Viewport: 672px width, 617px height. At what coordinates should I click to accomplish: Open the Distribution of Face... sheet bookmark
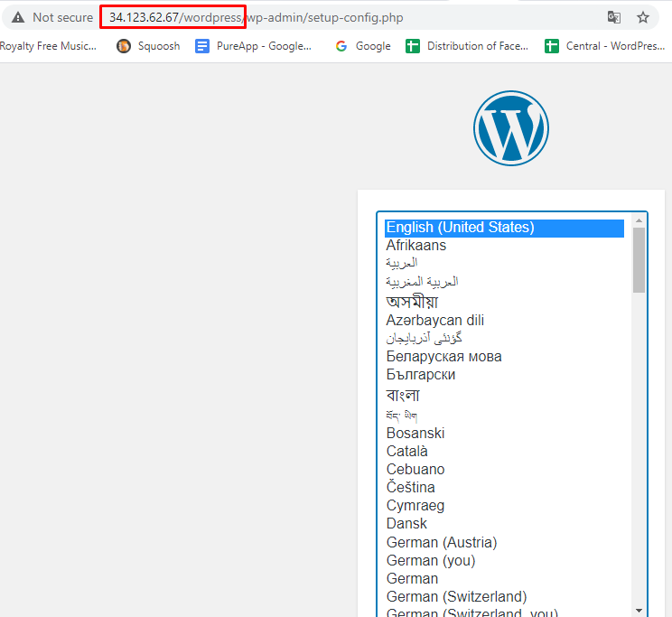pos(467,46)
